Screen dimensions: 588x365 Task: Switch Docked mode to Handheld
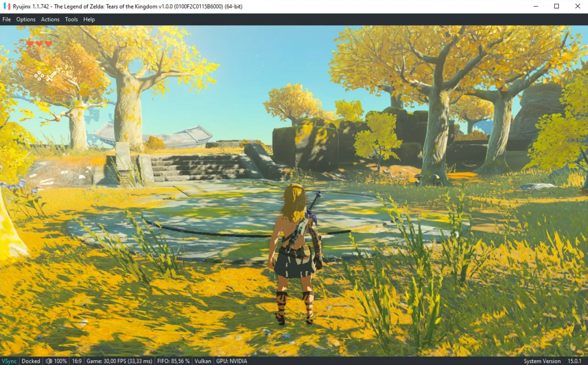point(31,361)
